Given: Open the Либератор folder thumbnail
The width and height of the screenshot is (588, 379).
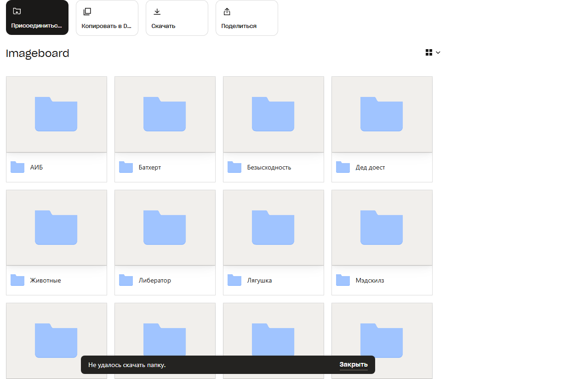Looking at the screenshot, I should pos(165,227).
